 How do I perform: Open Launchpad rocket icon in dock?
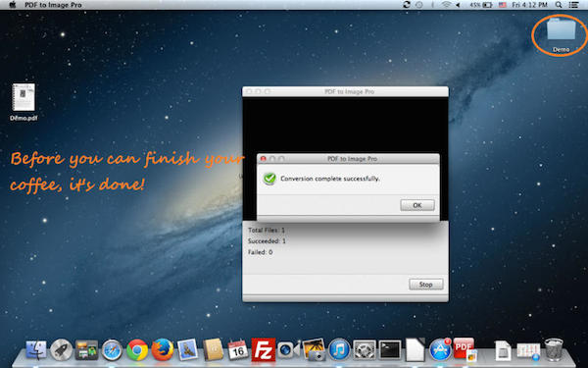tap(61, 350)
